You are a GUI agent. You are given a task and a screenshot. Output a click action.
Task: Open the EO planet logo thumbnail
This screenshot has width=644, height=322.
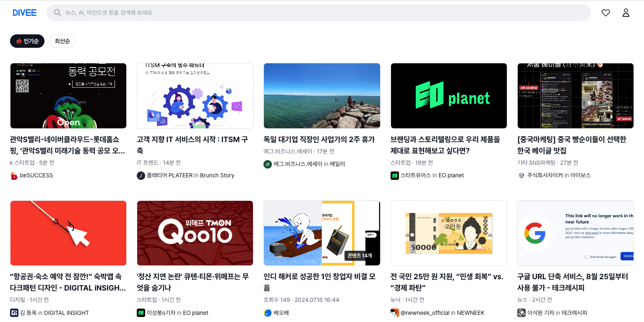449,96
